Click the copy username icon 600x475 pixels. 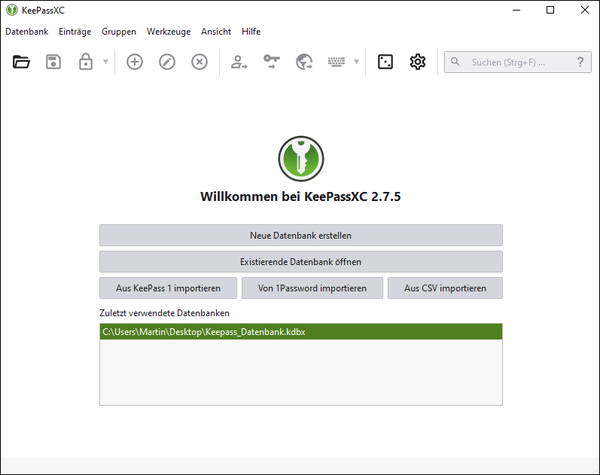point(239,62)
